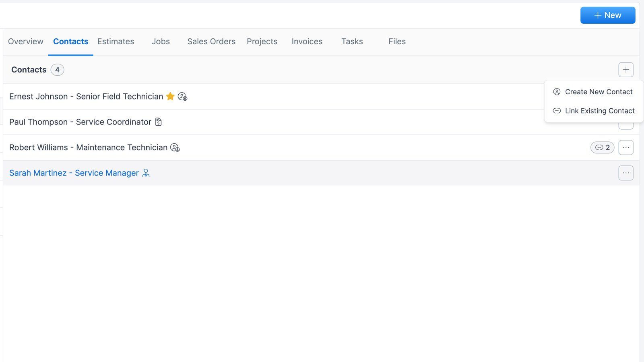Select the Contacts tab

pos(70,41)
